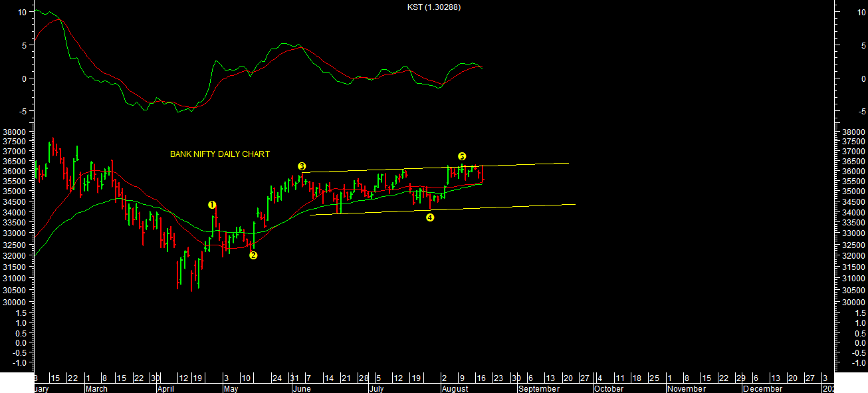Click the August label on the date axis
Image resolution: width=868 pixels, height=393 pixels.
[x=455, y=388]
